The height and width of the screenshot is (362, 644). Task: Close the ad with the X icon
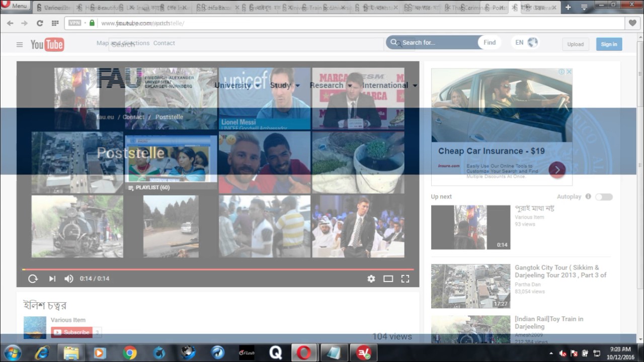pyautogui.click(x=569, y=72)
